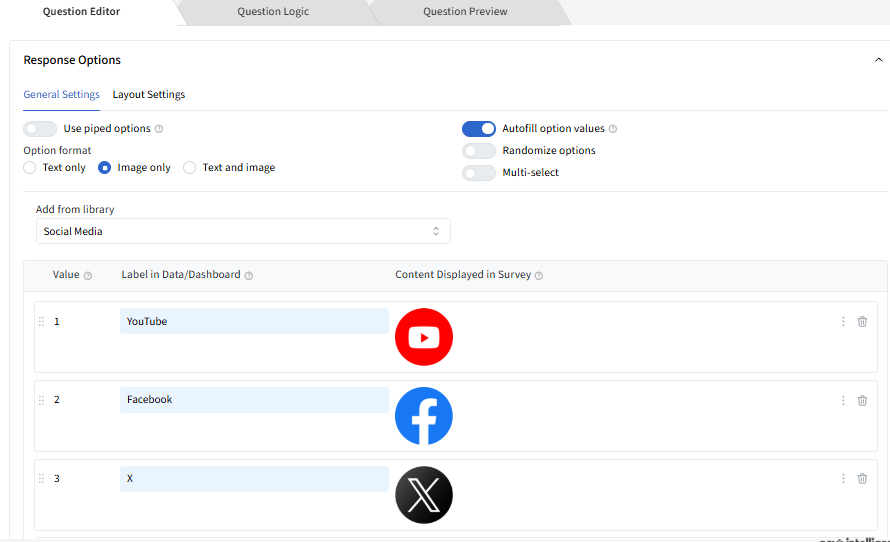Screen dimensions: 890x542
Task: Turn off Autofill option values toggle
Action: pos(479,129)
